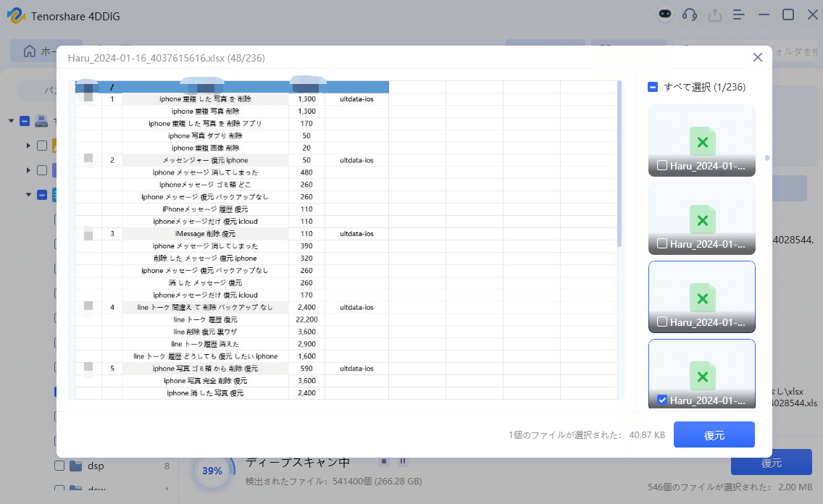Image resolution: width=823 pixels, height=504 pixels.
Task: Open the robot assistant icon in title bar
Action: (x=665, y=14)
